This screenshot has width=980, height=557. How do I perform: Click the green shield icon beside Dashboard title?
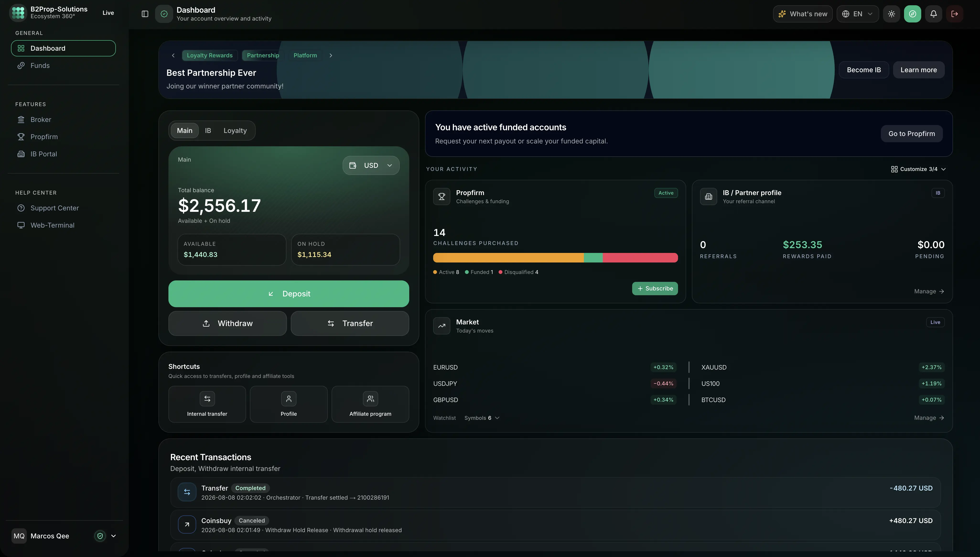pos(164,14)
